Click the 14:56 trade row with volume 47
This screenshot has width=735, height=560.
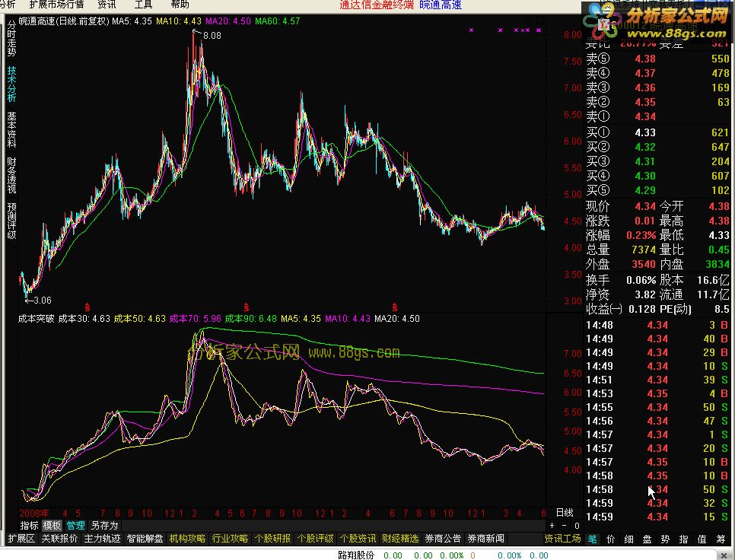[657, 421]
